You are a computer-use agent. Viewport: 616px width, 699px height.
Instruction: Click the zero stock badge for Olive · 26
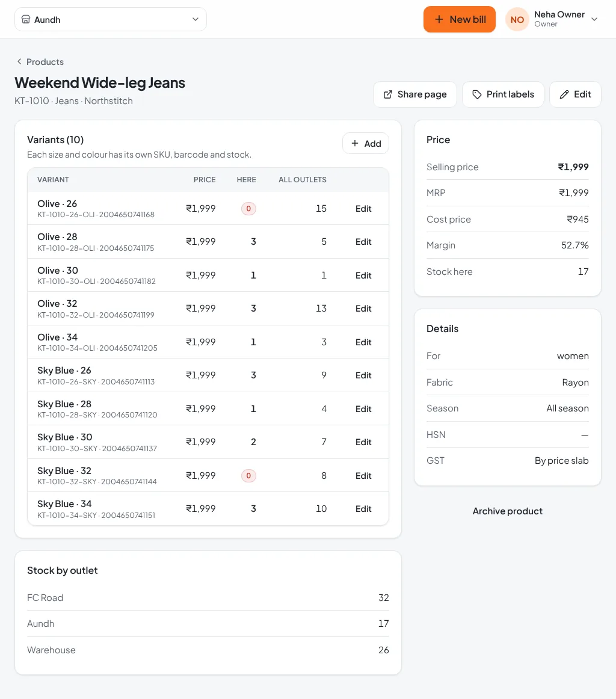[248, 209]
